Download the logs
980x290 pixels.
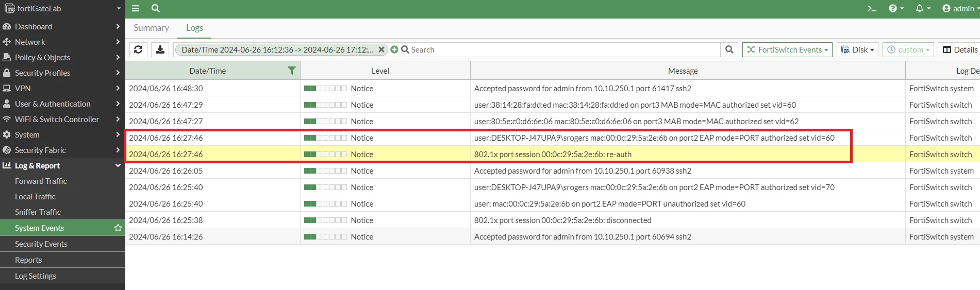pyautogui.click(x=160, y=49)
